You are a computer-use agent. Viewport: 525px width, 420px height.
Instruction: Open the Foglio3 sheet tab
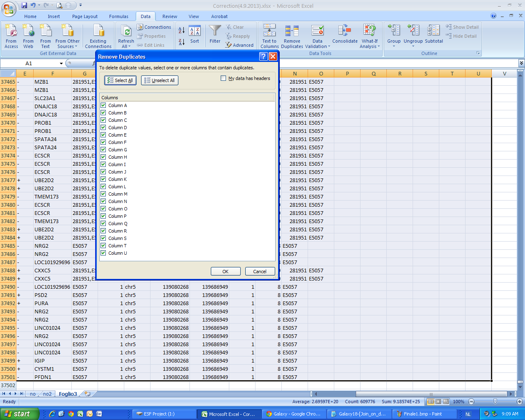coord(68,394)
